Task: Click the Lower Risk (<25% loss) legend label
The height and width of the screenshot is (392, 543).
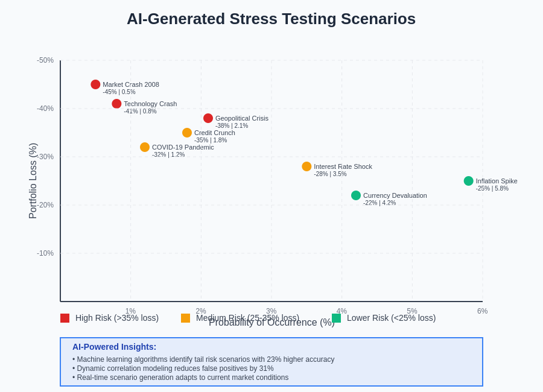Action: tap(391, 318)
